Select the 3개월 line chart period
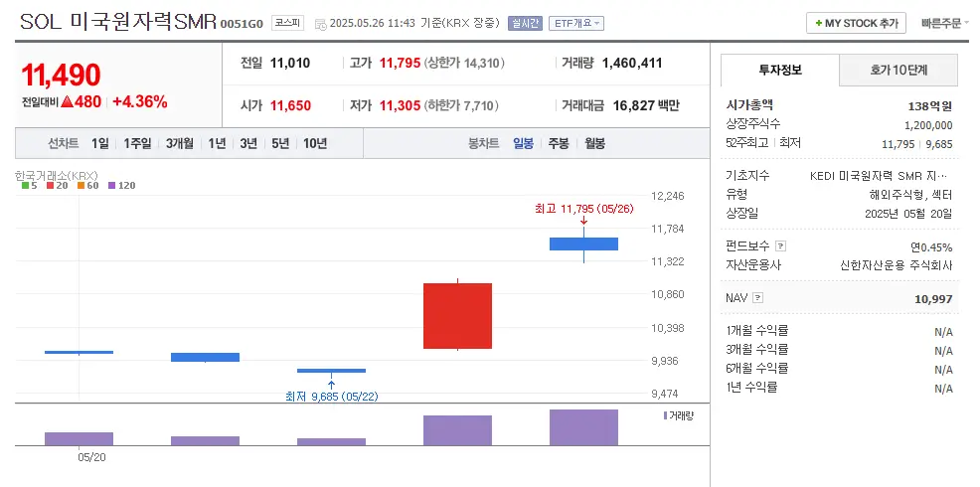The width and height of the screenshot is (980, 487). pyautogui.click(x=180, y=143)
